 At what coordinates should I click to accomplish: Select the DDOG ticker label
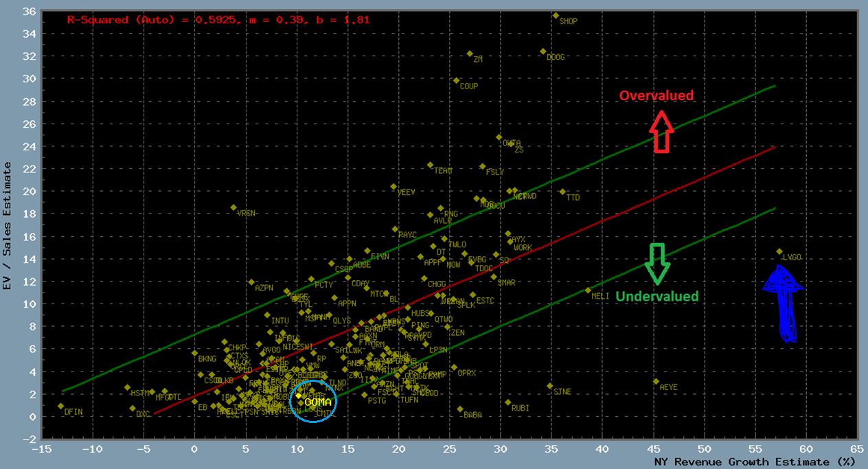click(556, 58)
